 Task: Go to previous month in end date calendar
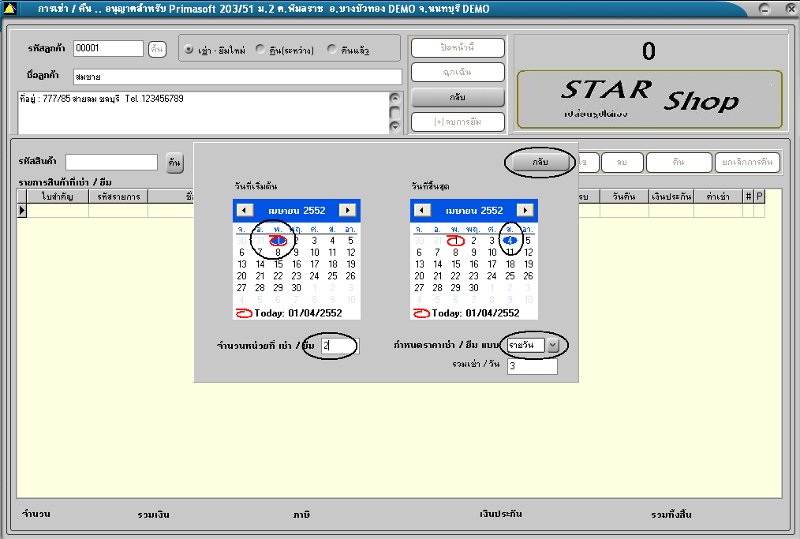pos(423,210)
